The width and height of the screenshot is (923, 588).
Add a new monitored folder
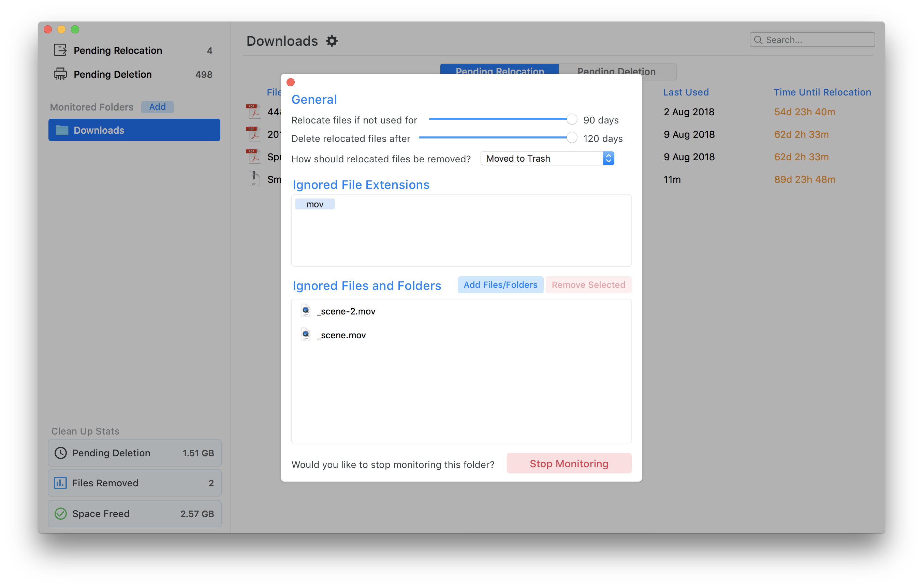[158, 107]
